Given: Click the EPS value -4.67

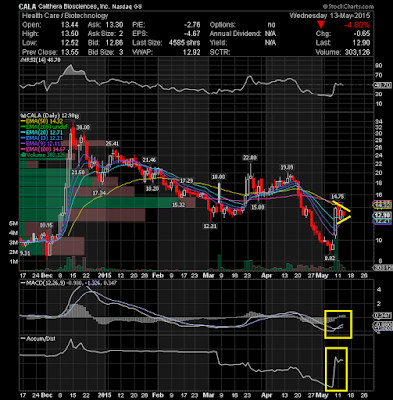Looking at the screenshot, I should [x=192, y=34].
